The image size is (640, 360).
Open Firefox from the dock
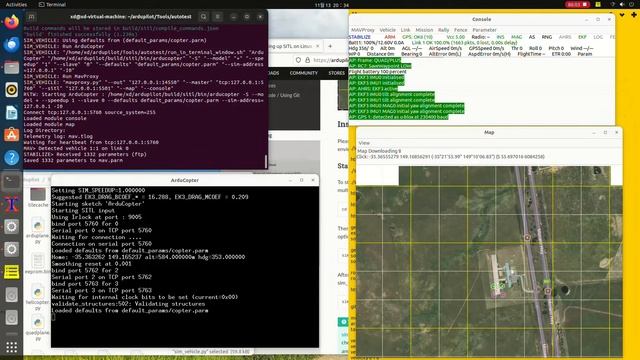point(11,21)
